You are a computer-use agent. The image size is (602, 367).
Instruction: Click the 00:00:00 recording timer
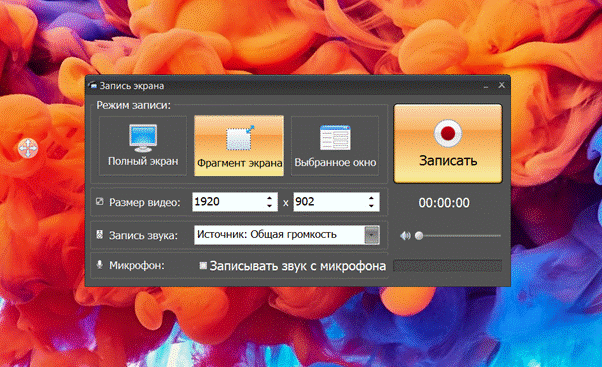[444, 203]
